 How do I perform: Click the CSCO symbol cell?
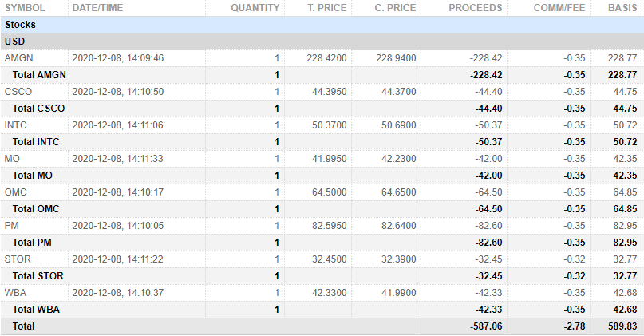click(x=18, y=92)
